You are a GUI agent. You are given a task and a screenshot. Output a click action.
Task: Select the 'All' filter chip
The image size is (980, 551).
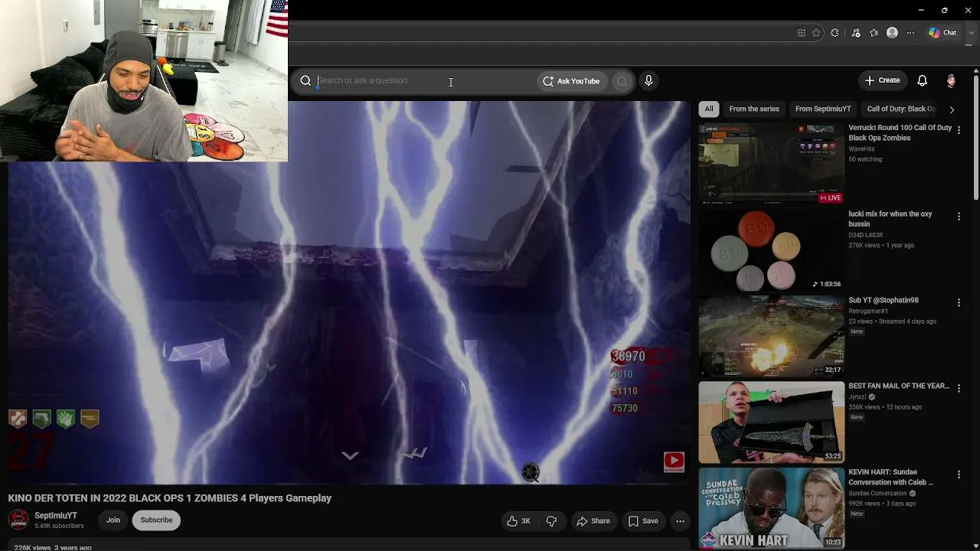709,109
